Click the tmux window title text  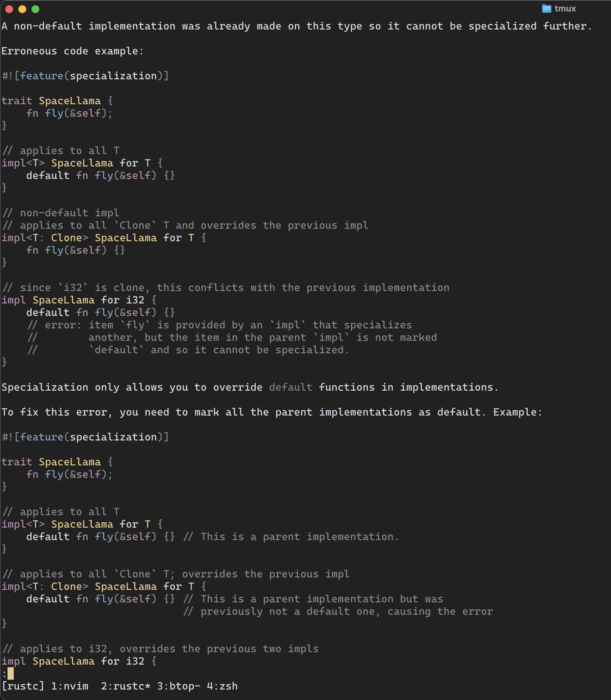565,9
